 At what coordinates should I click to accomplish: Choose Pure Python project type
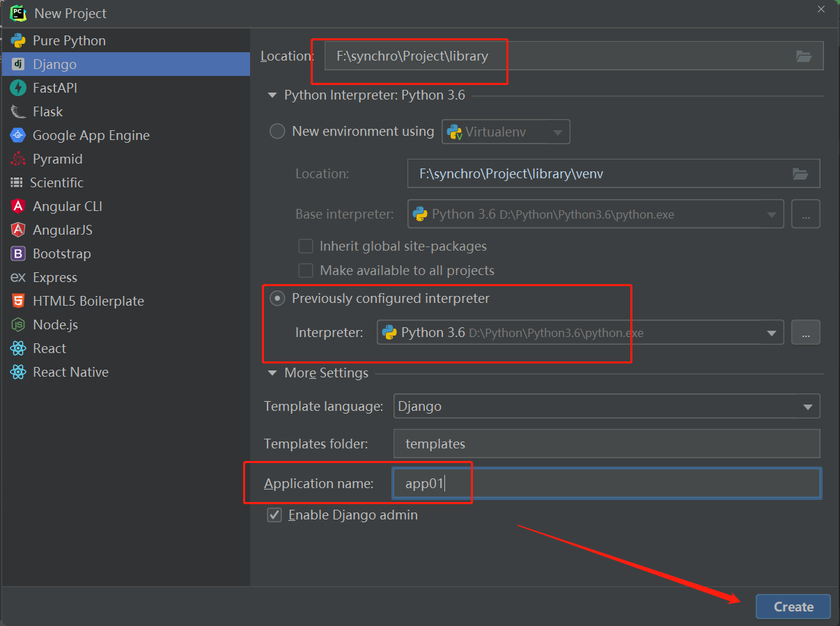pos(125,40)
